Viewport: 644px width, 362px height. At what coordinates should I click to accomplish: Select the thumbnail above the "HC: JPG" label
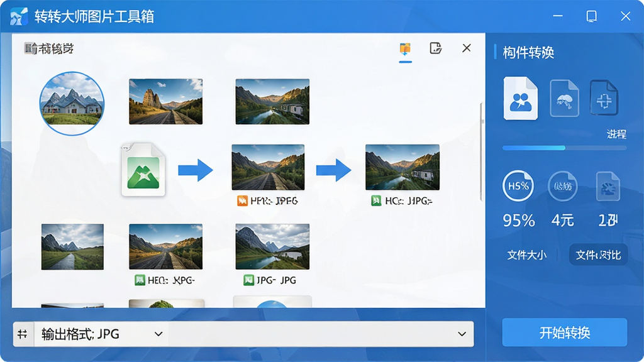(402, 167)
